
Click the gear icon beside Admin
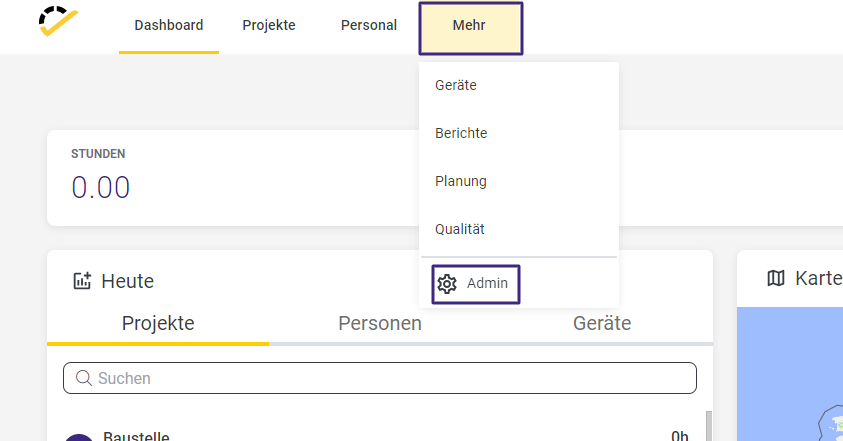coord(447,284)
